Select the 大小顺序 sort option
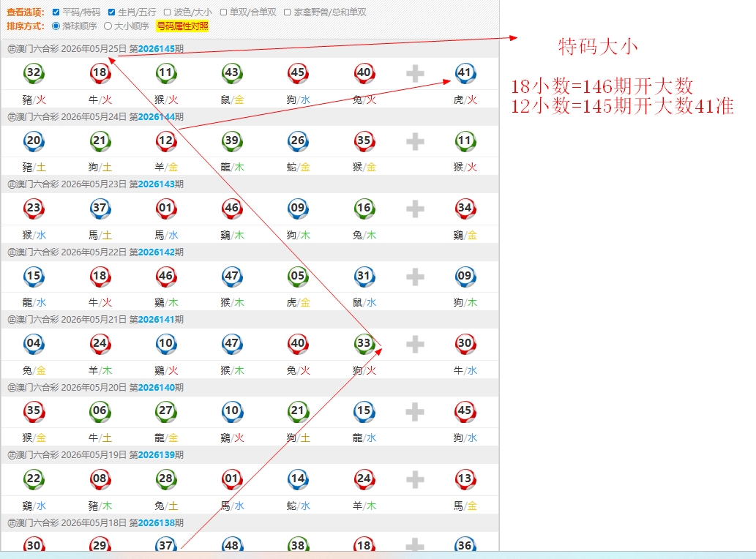Viewport: 756px width, 559px height. click(x=108, y=26)
